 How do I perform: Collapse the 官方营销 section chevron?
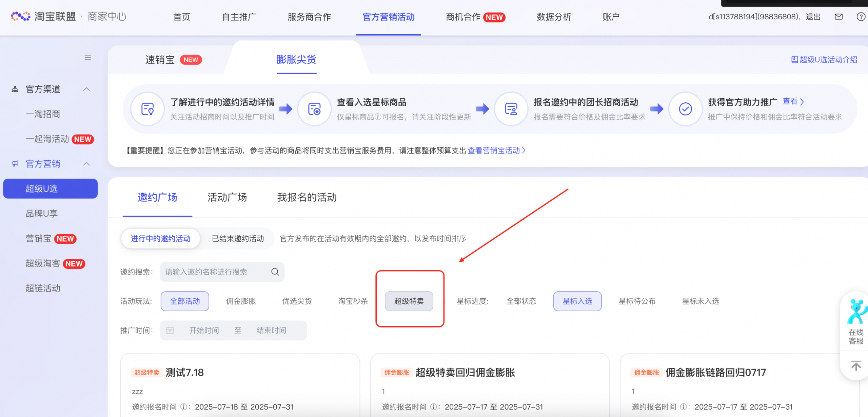point(87,164)
